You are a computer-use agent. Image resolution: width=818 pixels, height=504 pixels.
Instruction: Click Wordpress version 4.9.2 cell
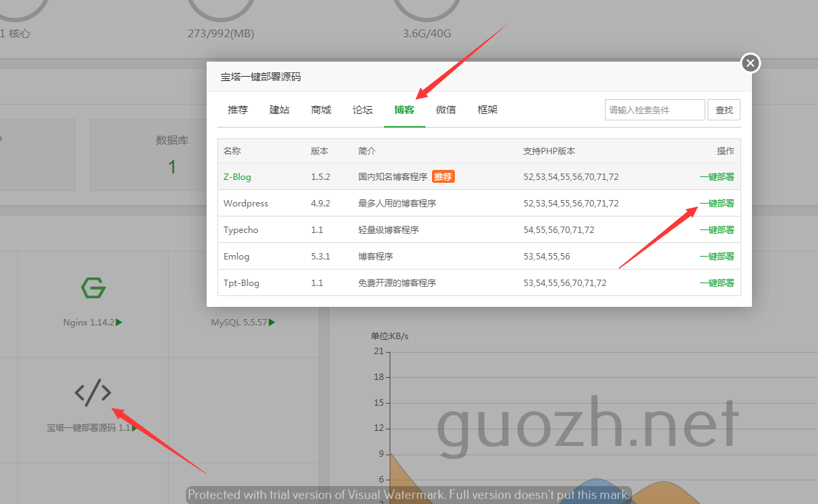point(320,204)
